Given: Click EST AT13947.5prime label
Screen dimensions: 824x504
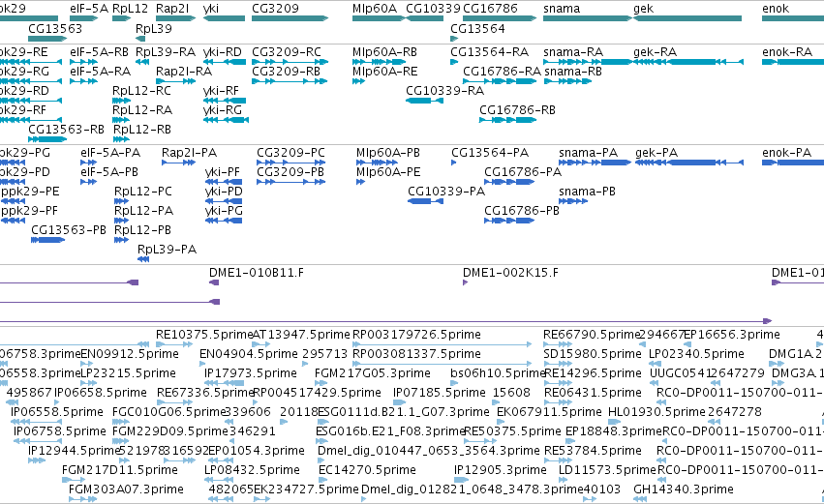Looking at the screenshot, I should coord(300,335).
